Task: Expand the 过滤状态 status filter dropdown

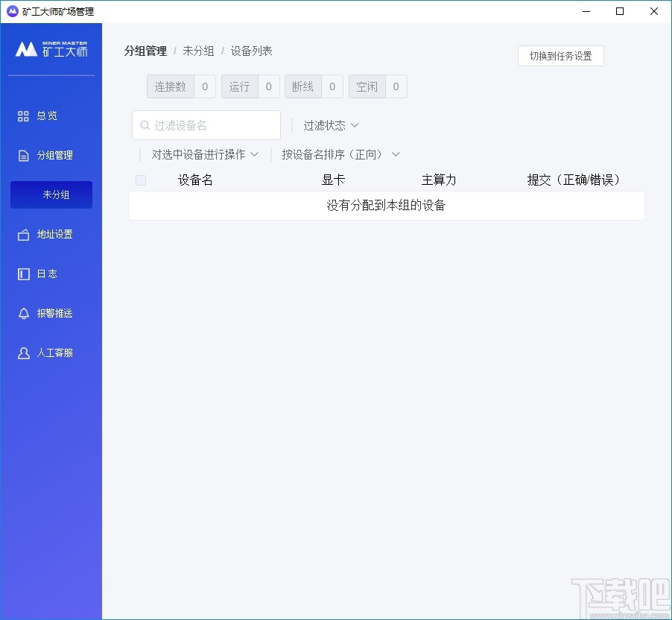Action: coord(329,124)
